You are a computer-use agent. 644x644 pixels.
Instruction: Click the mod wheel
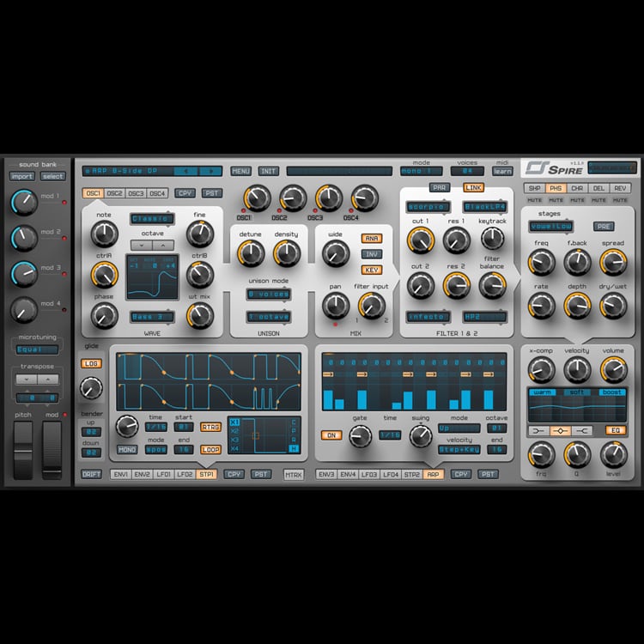pyautogui.click(x=52, y=450)
